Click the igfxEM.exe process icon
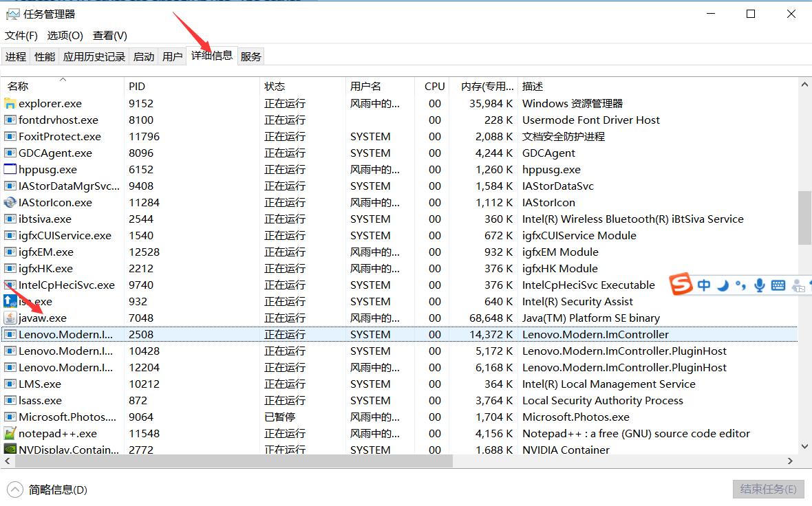The height and width of the screenshot is (506, 812). (10, 252)
